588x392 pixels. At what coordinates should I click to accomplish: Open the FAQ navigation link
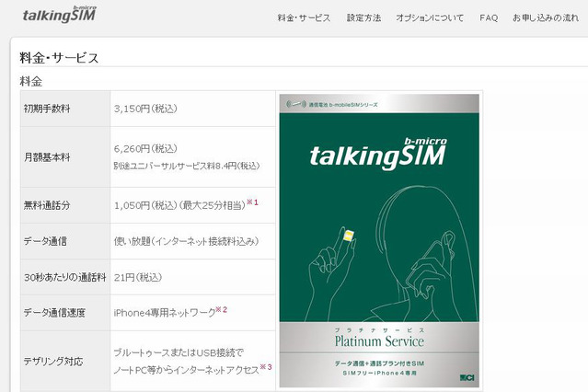click(489, 17)
